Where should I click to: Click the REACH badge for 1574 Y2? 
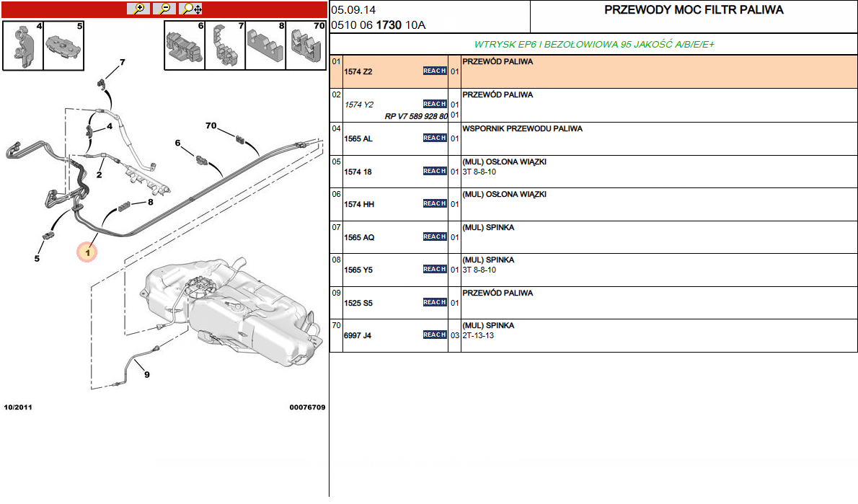tap(435, 104)
